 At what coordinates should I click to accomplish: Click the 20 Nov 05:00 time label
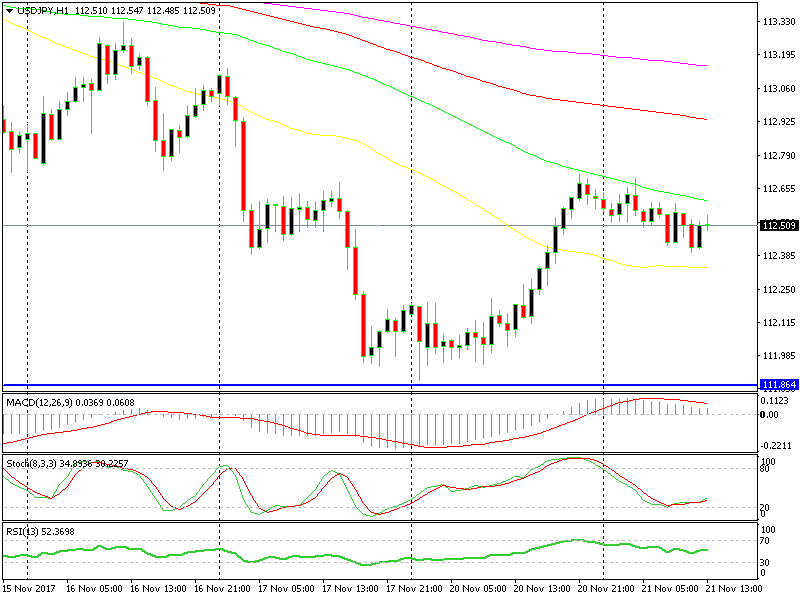tap(479, 588)
